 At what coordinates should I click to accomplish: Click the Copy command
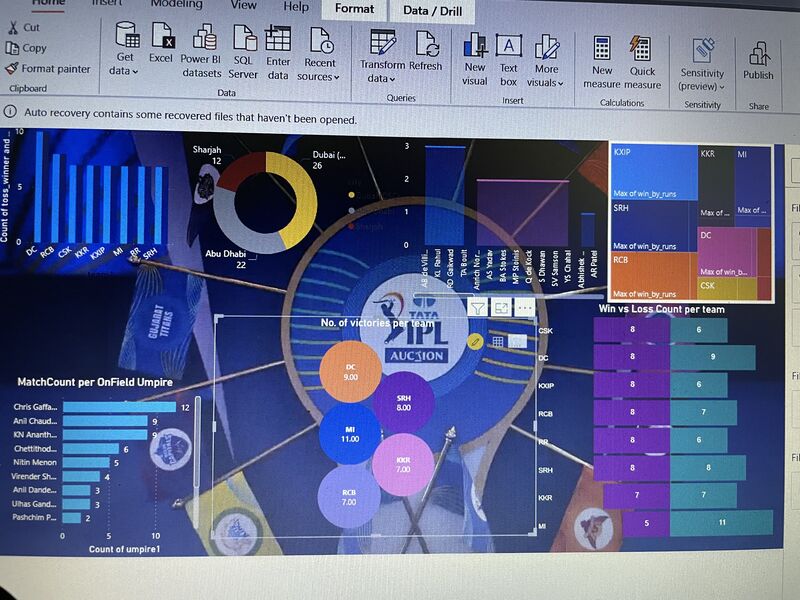pos(26,48)
